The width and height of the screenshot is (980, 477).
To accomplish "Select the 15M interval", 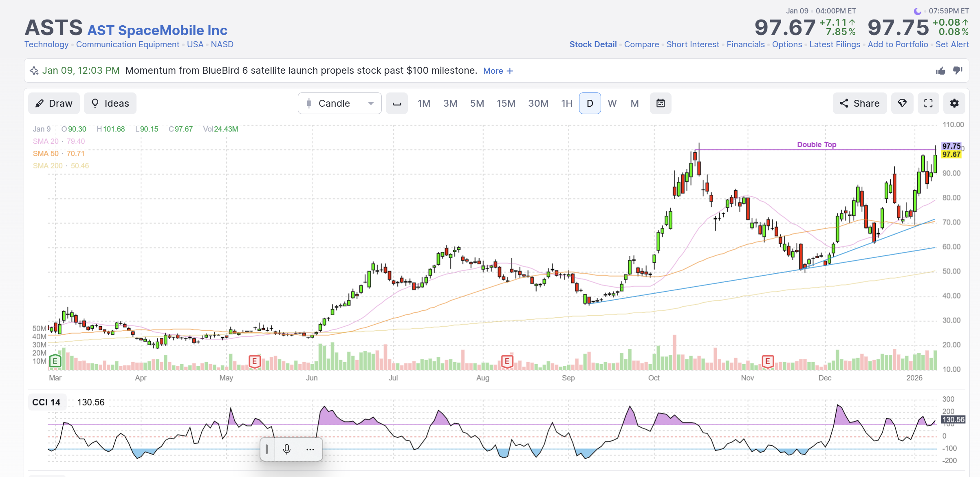I will tap(506, 103).
